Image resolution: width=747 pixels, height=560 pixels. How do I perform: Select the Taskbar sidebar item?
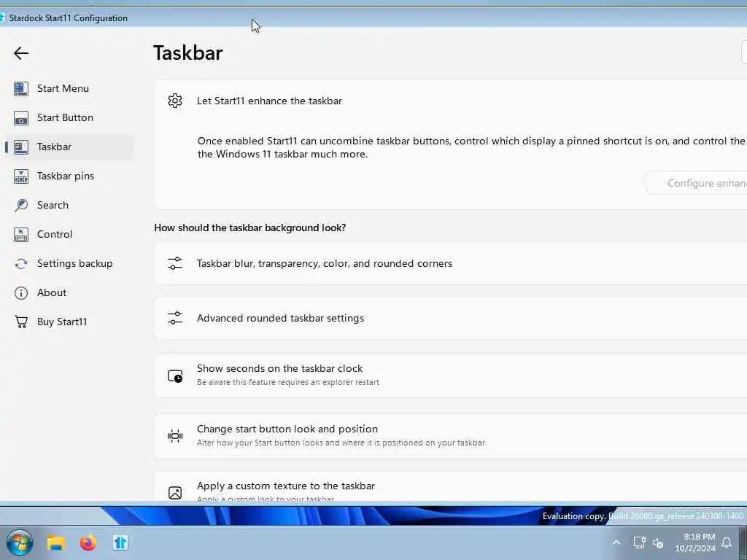(69, 147)
